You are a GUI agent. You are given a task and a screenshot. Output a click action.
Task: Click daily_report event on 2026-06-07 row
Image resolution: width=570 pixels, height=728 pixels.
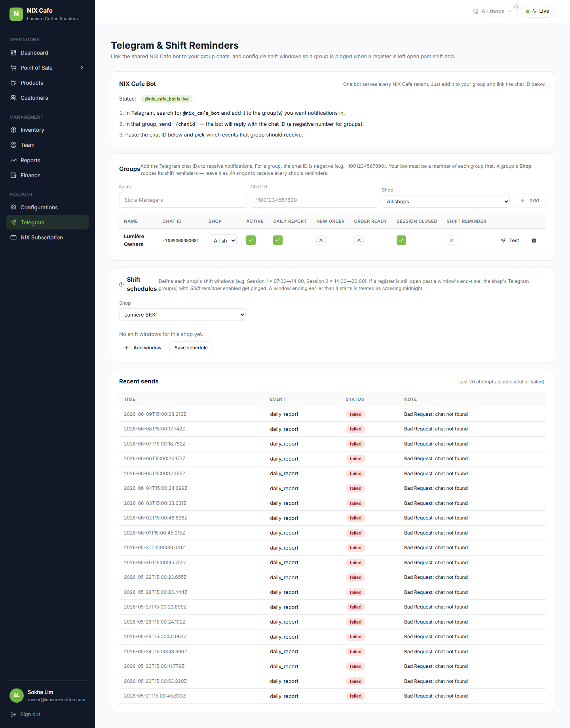click(284, 444)
